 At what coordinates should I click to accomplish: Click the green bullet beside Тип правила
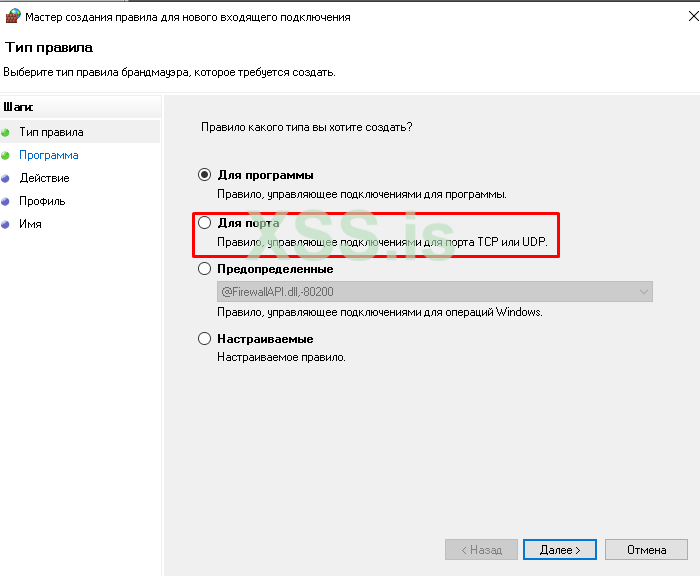pyautogui.click(x=5, y=132)
